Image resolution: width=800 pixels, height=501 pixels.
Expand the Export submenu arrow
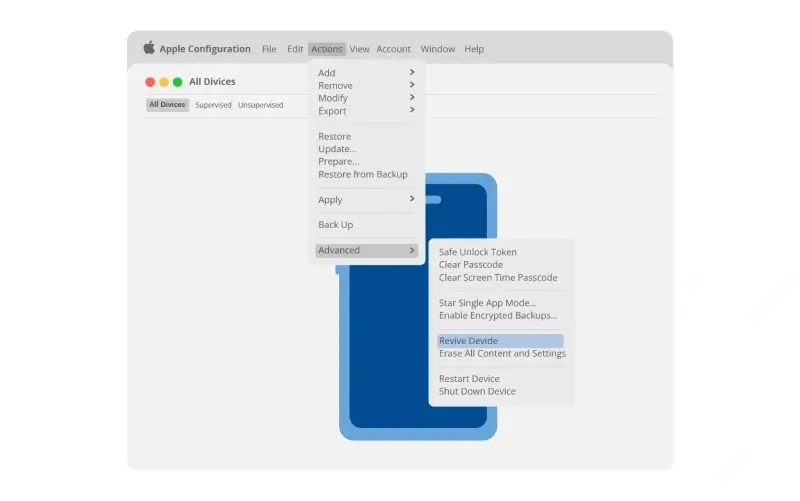[x=412, y=110]
